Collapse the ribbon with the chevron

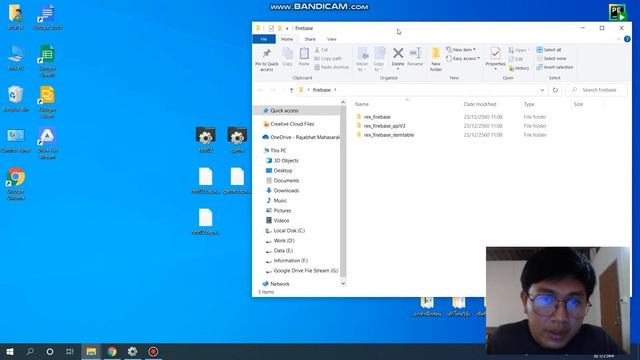pos(618,39)
